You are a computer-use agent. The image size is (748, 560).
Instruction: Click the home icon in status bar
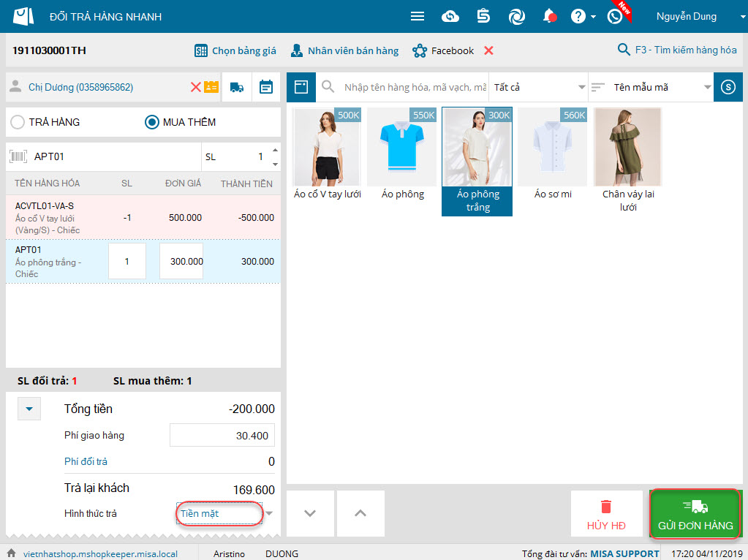pos(12,553)
